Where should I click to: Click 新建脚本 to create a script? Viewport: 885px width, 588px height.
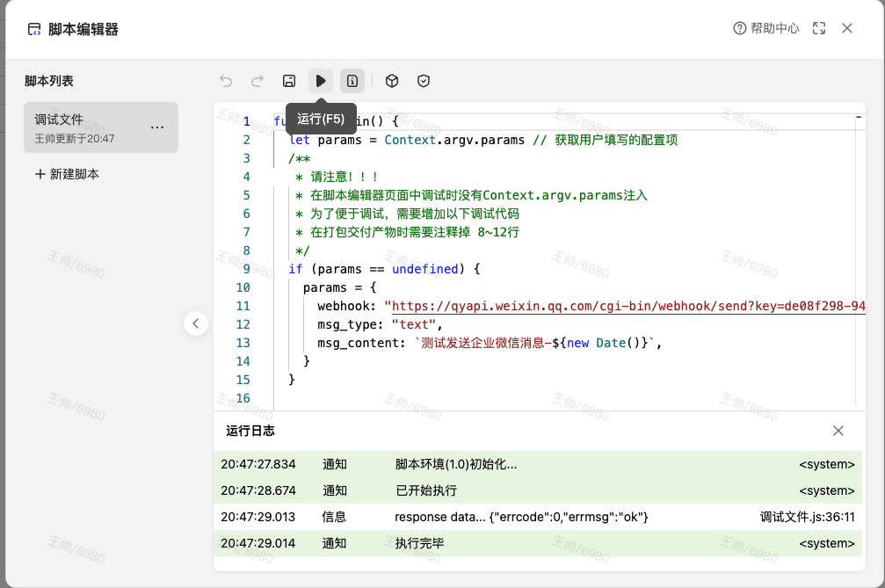67,174
